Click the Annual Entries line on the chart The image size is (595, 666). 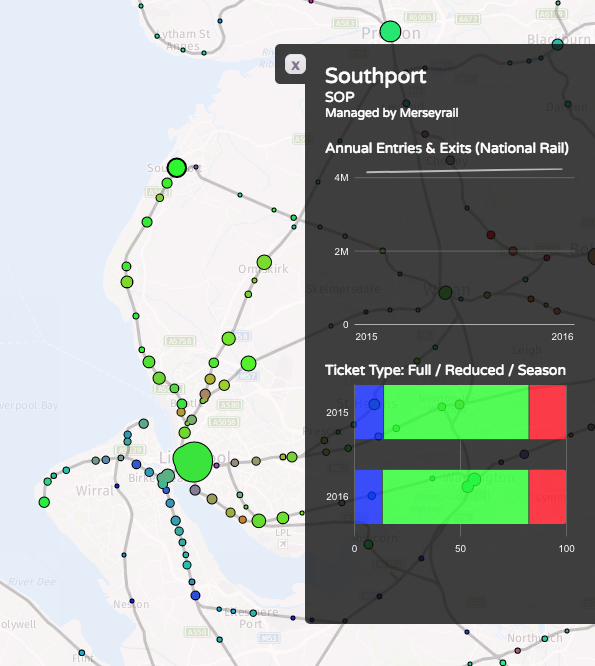point(464,170)
